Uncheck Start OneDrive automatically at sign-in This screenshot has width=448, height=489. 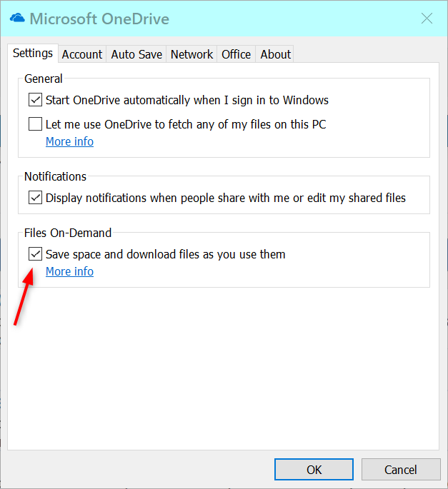[35, 100]
